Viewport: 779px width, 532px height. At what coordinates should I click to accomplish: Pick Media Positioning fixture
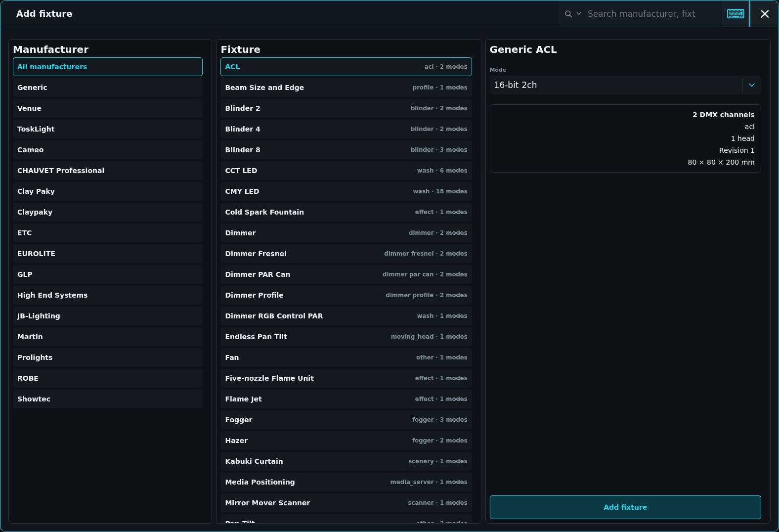[346, 482]
